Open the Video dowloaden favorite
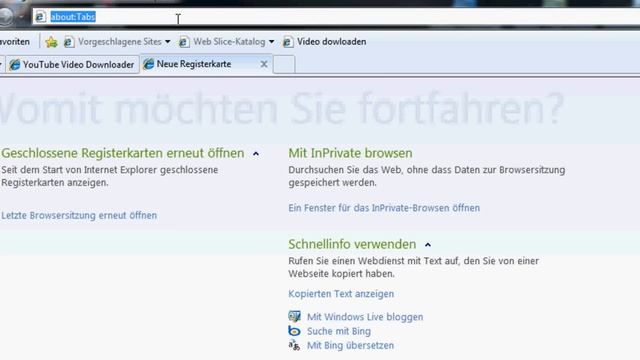 click(331, 42)
